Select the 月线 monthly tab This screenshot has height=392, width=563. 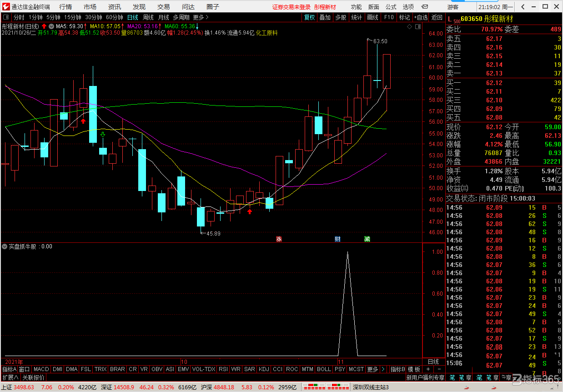point(163,17)
